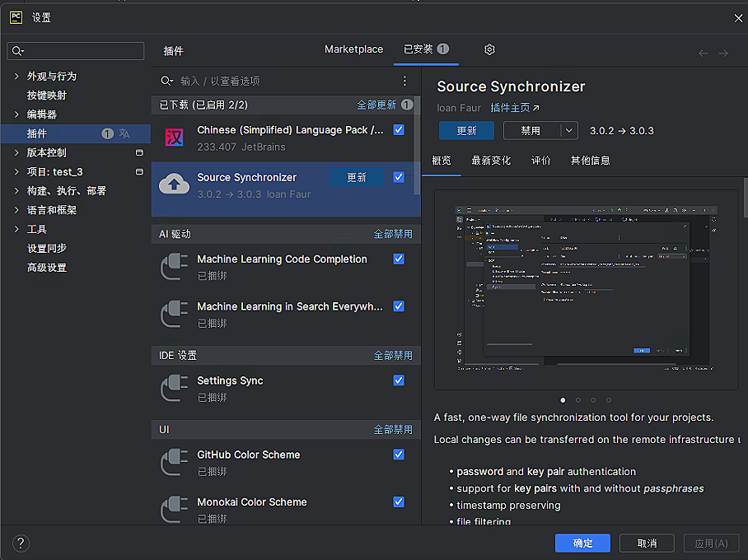Click 更新 button in Source Synchronizer list row
The image size is (748, 560).
pos(357,177)
